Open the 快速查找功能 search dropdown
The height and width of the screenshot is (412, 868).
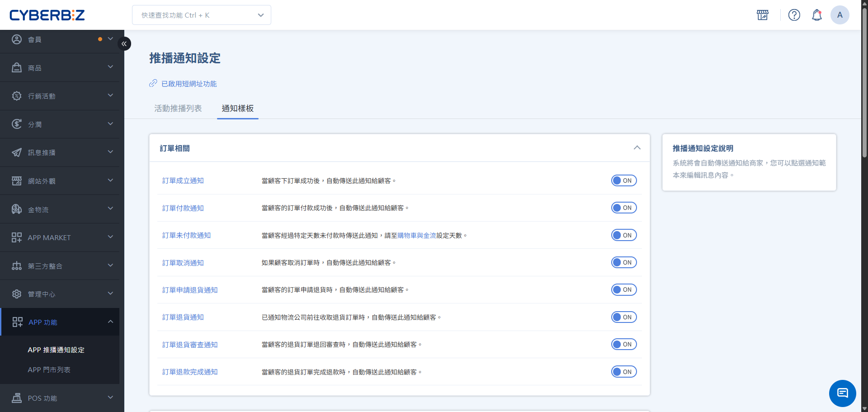[x=201, y=15]
